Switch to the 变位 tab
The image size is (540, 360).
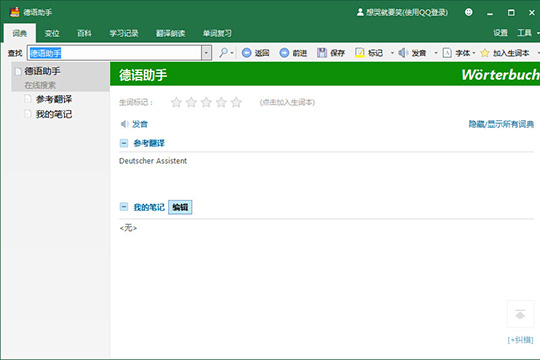coord(52,33)
